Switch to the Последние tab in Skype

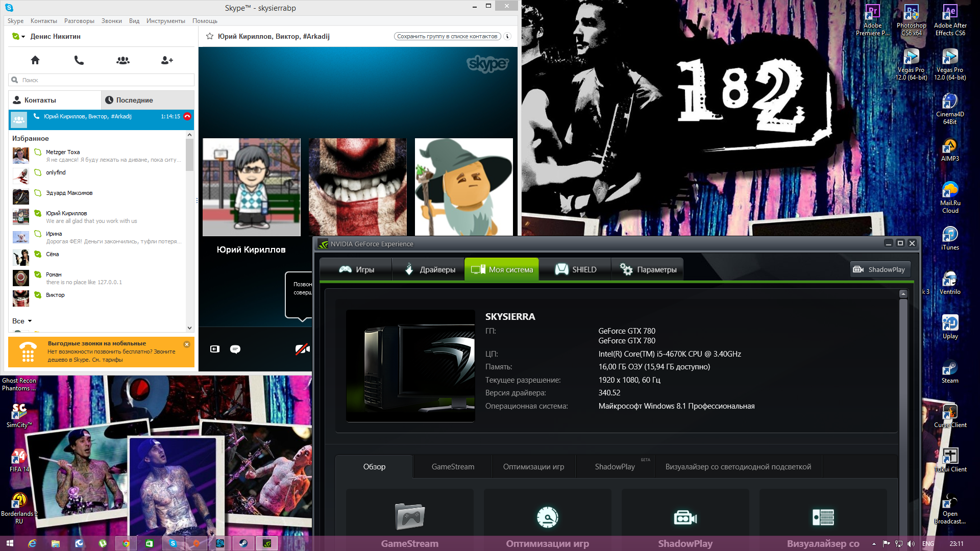[x=148, y=100]
